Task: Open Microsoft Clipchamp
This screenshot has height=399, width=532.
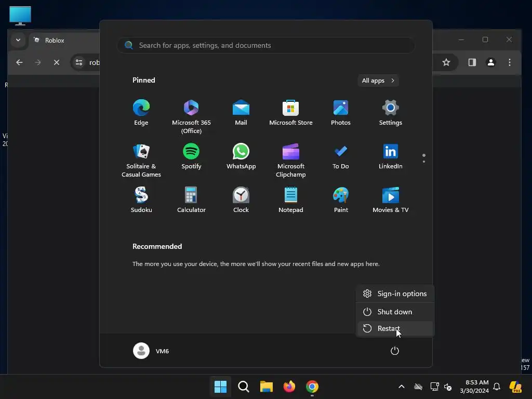Action: 291,161
